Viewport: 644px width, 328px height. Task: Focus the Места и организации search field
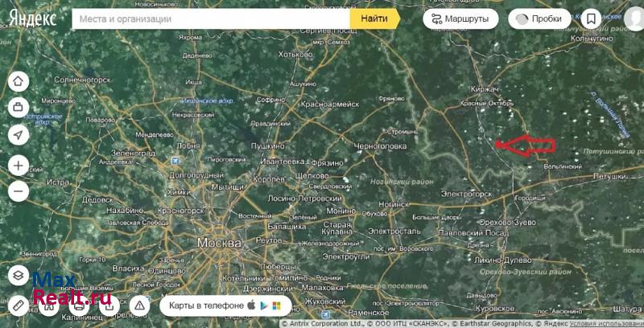coord(211,18)
